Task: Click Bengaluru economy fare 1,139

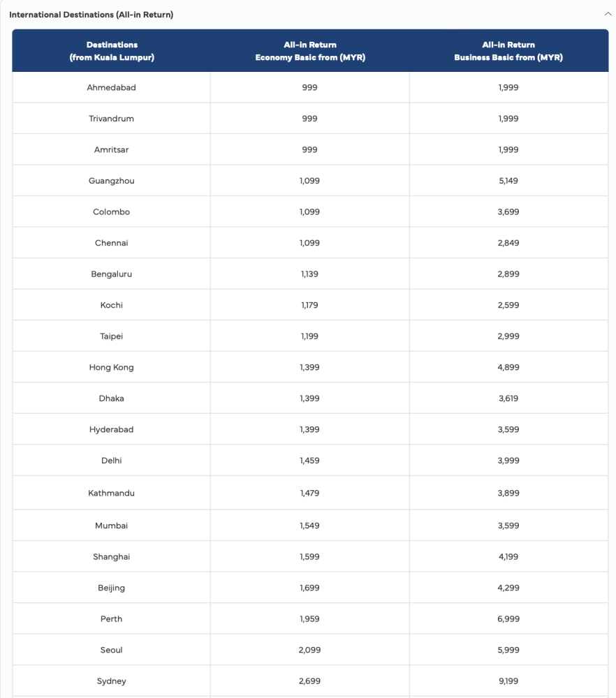Action: tap(309, 274)
